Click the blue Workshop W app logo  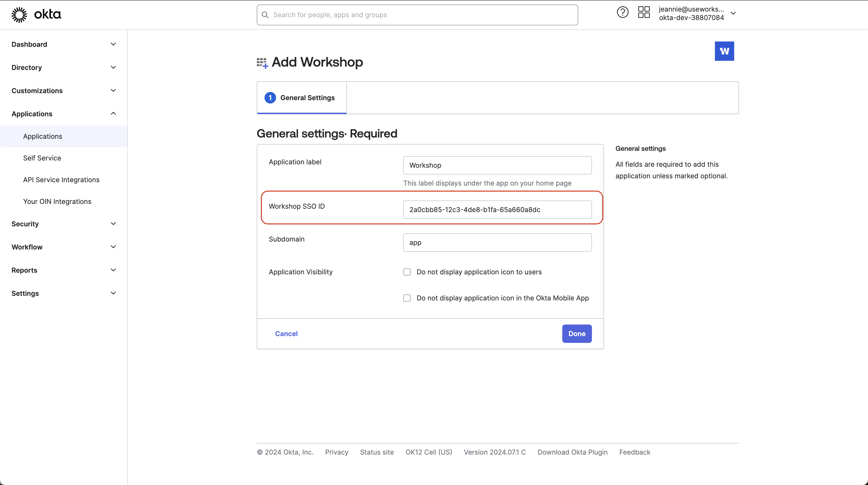tap(724, 51)
